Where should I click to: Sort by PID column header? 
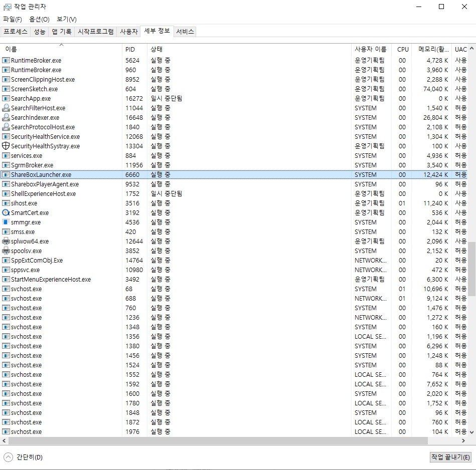point(130,50)
